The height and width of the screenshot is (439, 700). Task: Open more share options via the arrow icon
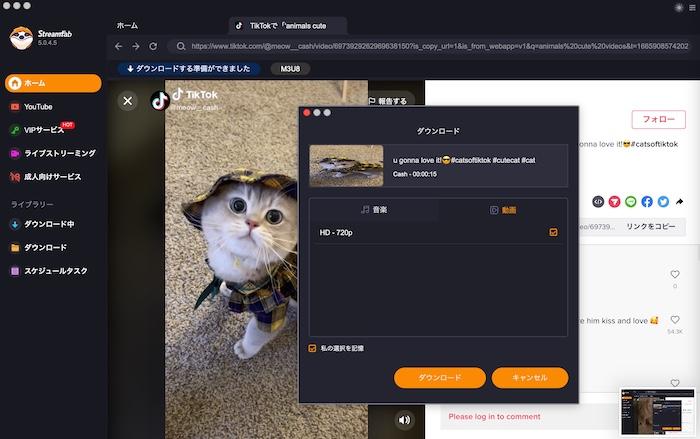[x=679, y=202]
